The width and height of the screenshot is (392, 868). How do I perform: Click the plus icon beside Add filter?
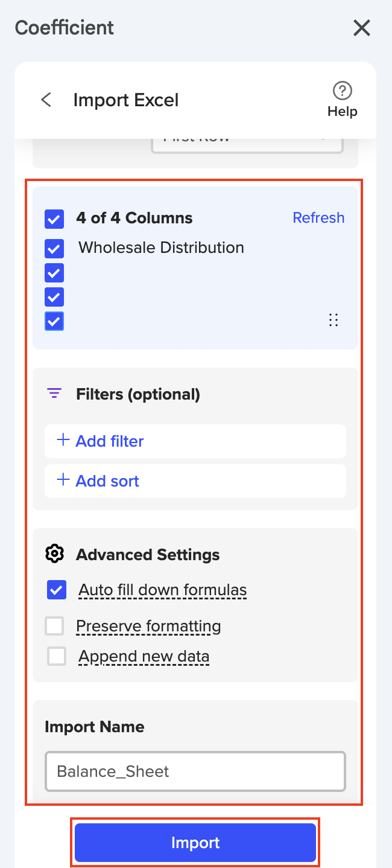coord(63,441)
